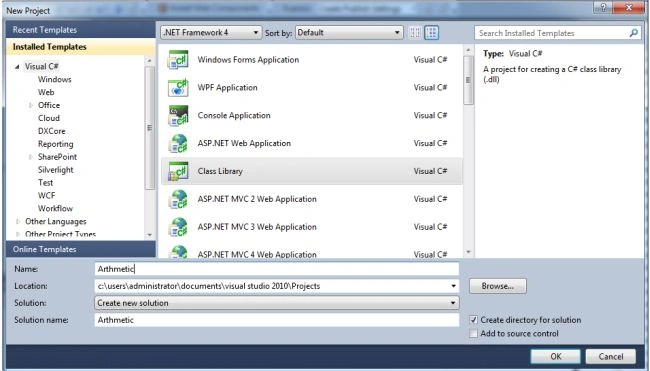Open the Installed Templates section
This screenshot has height=371, width=650.
coord(81,47)
